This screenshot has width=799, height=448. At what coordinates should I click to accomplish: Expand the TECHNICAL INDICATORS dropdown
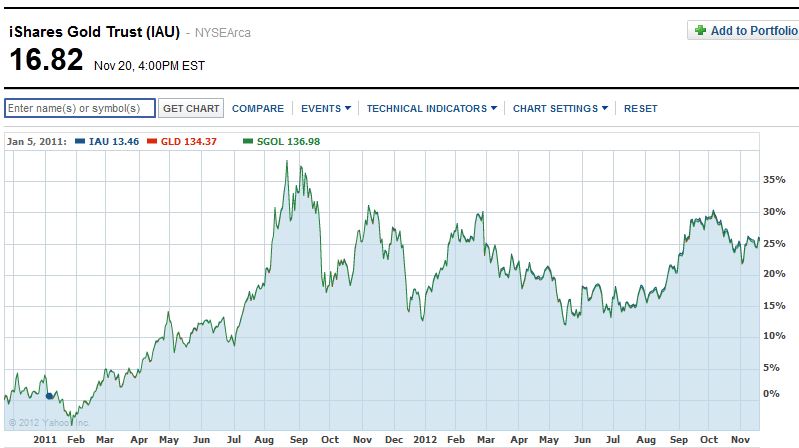[x=432, y=109]
